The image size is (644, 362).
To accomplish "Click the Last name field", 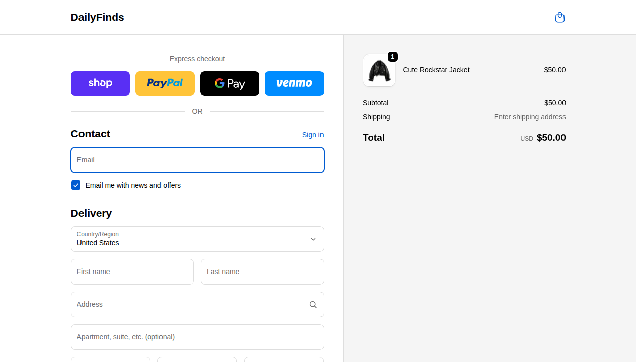I will click(x=262, y=271).
